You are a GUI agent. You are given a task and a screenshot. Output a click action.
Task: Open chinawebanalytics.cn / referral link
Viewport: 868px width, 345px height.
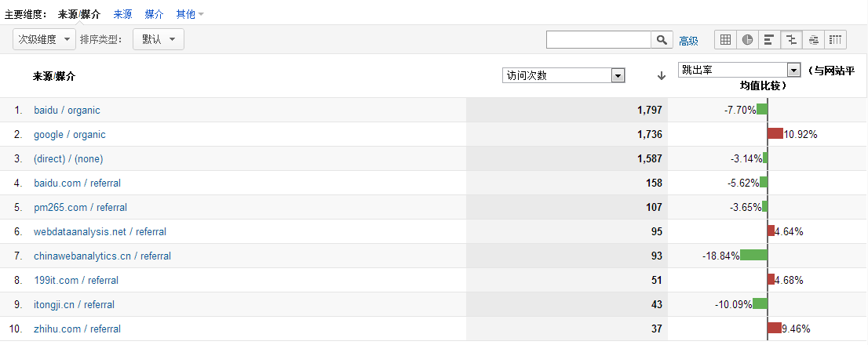[x=102, y=256]
